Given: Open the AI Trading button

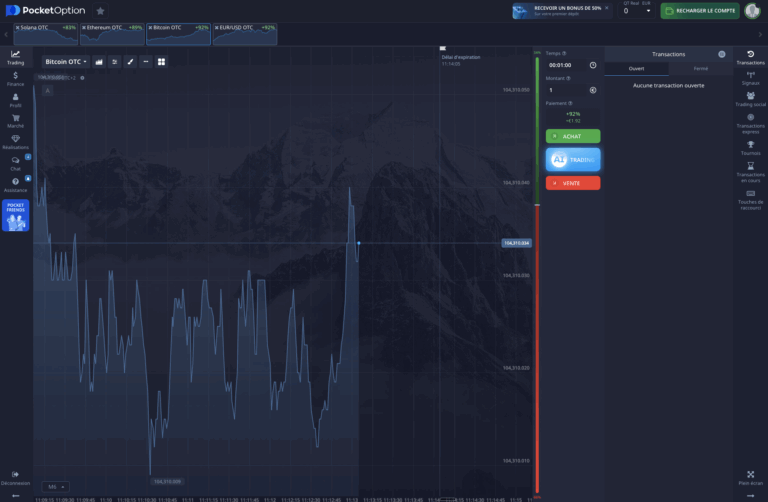Looking at the screenshot, I should click(x=573, y=160).
